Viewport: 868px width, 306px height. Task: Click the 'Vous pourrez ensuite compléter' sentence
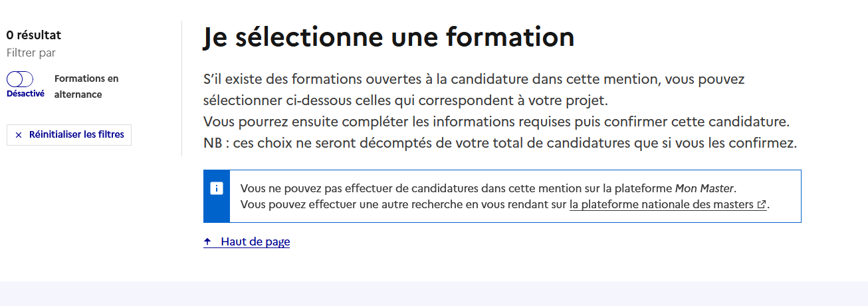coord(495,122)
